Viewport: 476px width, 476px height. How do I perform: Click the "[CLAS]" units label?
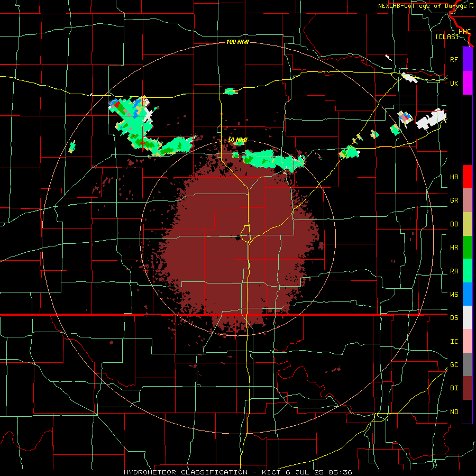point(447,36)
